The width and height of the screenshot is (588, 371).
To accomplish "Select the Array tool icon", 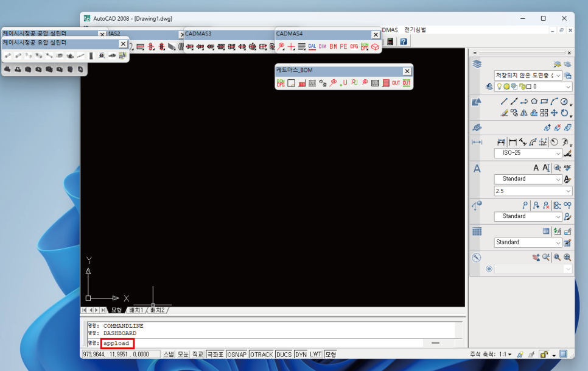I will click(544, 113).
